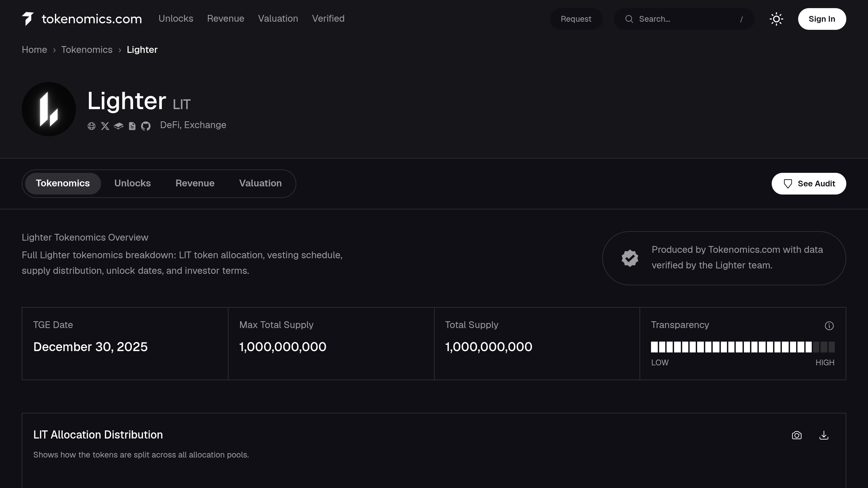Click the See Audit button
The height and width of the screenshot is (488, 868).
coord(809,184)
